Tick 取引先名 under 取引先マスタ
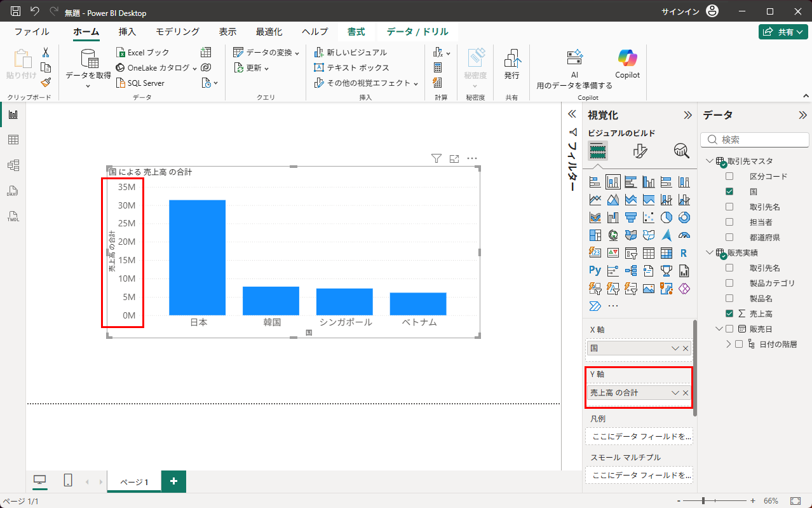Image resolution: width=812 pixels, height=508 pixels. [x=729, y=207]
